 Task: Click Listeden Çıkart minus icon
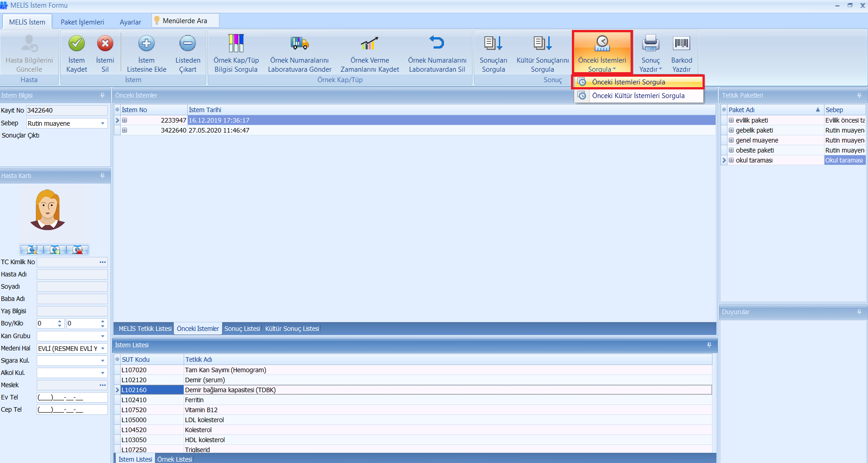[x=188, y=44]
